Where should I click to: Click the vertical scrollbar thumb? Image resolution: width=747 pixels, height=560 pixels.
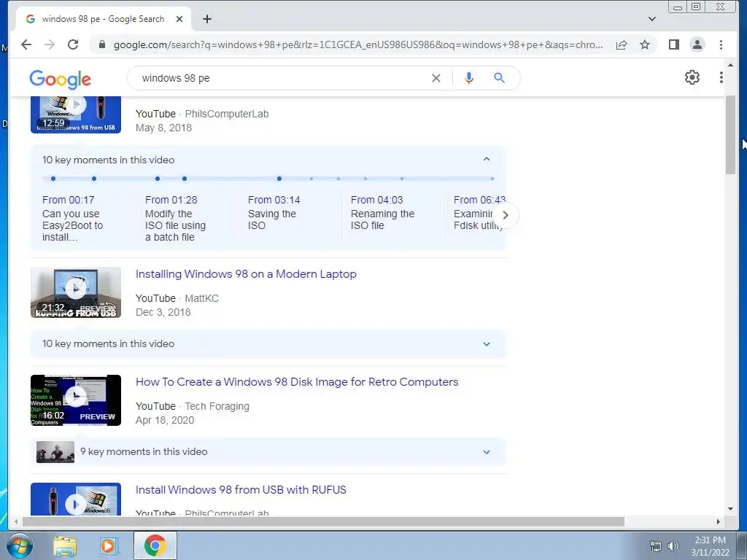tap(730, 135)
